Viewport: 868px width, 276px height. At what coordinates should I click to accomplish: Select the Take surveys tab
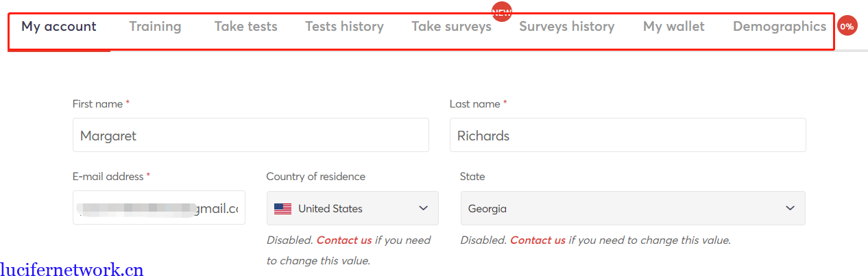coord(451,27)
